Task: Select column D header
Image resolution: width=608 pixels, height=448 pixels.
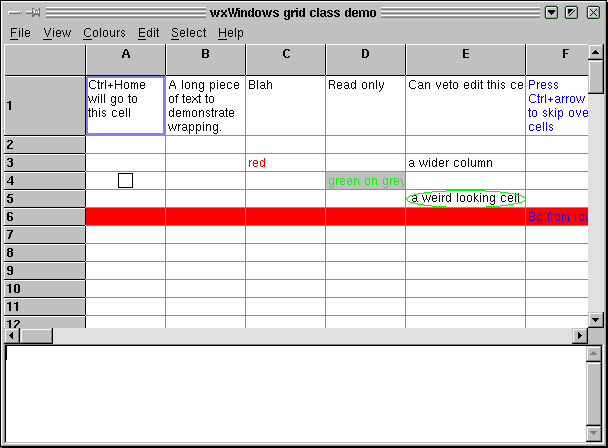Action: point(366,60)
